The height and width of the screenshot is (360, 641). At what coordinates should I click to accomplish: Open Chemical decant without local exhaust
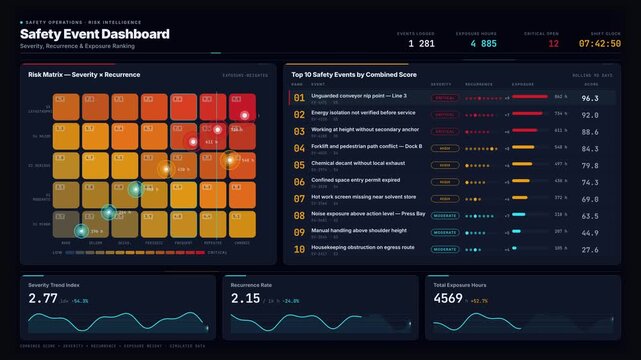[x=452, y=165]
